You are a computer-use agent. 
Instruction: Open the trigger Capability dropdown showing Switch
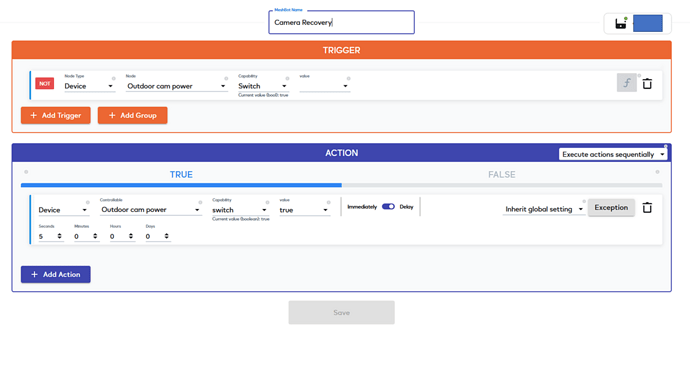[263, 86]
